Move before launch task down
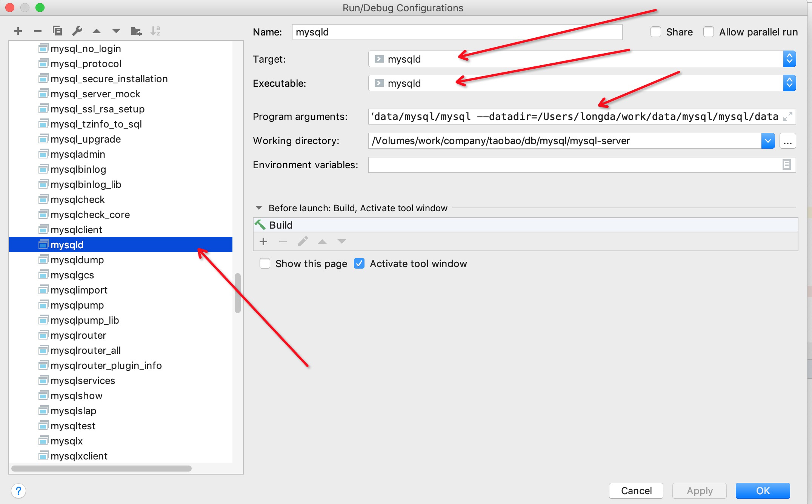The height and width of the screenshot is (504, 812). click(x=342, y=241)
